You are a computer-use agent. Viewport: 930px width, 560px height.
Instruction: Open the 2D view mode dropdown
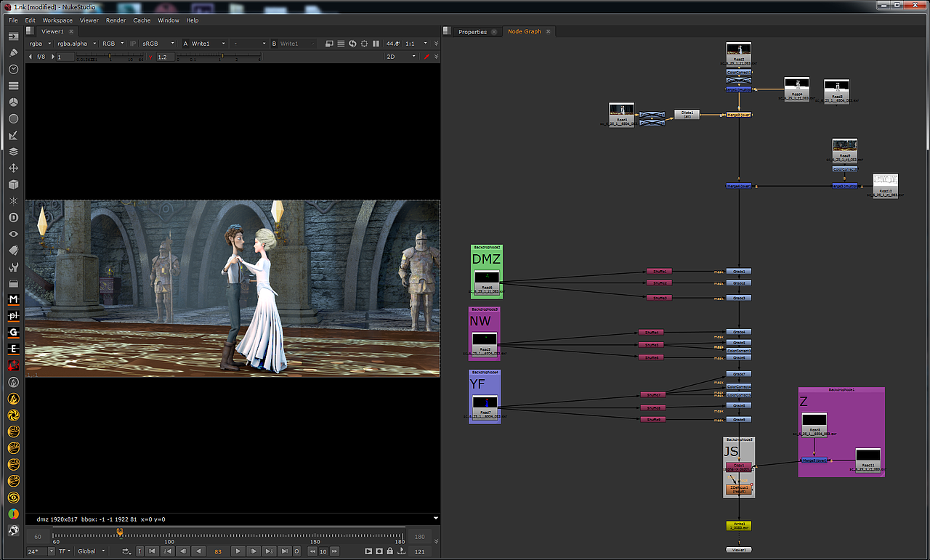tap(400, 57)
